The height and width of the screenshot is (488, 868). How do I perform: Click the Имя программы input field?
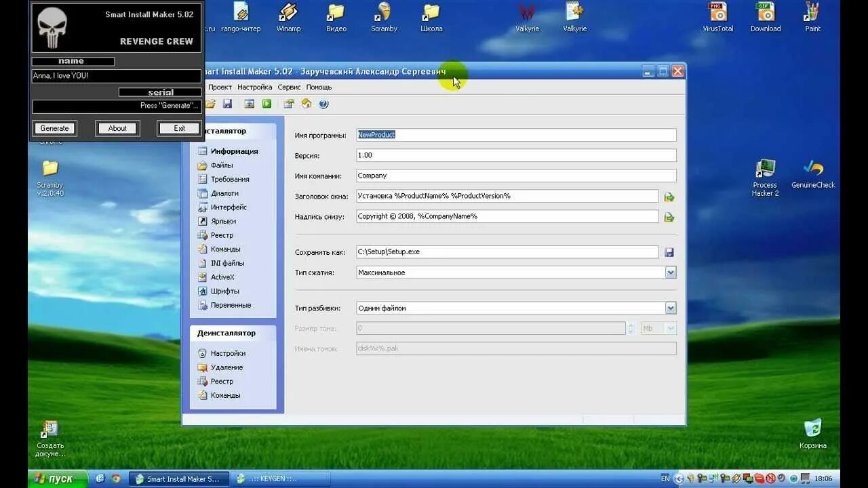click(516, 135)
